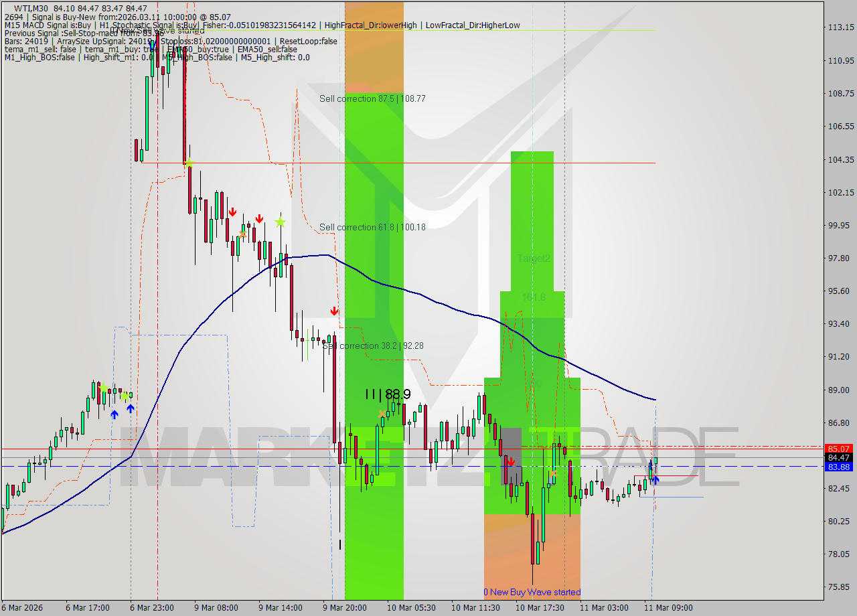The height and width of the screenshot is (616, 857).
Task: Click the blue buy arrow at 11 Mar 09:00
Action: click(655, 479)
